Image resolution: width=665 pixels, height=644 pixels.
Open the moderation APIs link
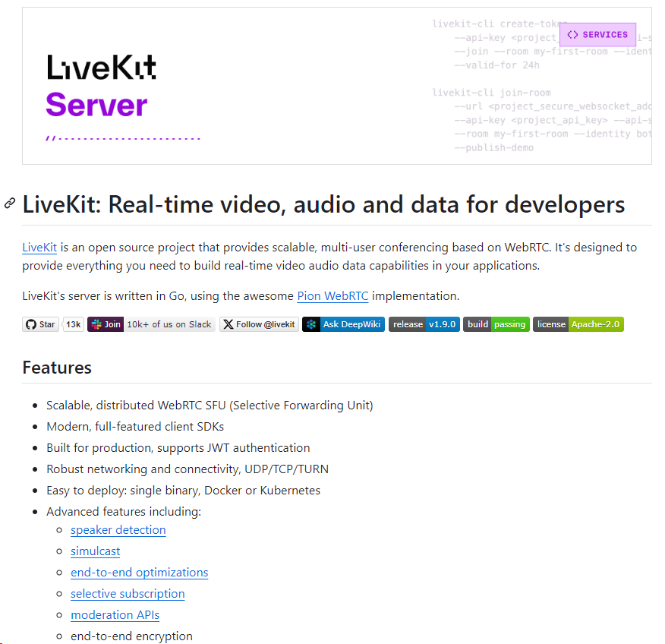115,614
